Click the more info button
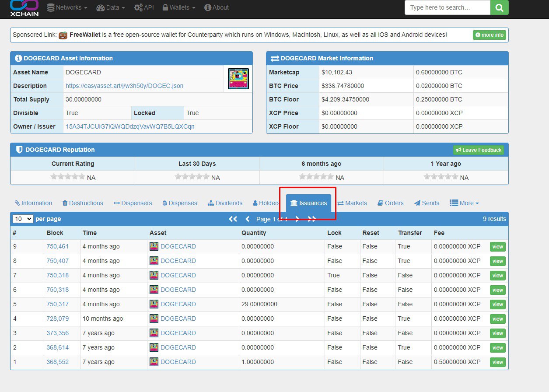549x392 pixels. (490, 35)
